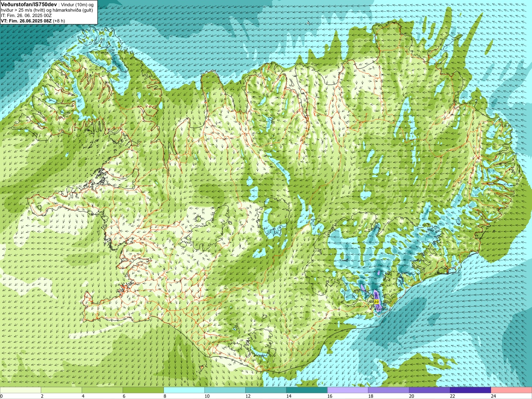Image resolution: width=532 pixels, height=399 pixels.
Task: Choose the dark teal 14–16 m/s legend swatch
Action: [307, 390]
